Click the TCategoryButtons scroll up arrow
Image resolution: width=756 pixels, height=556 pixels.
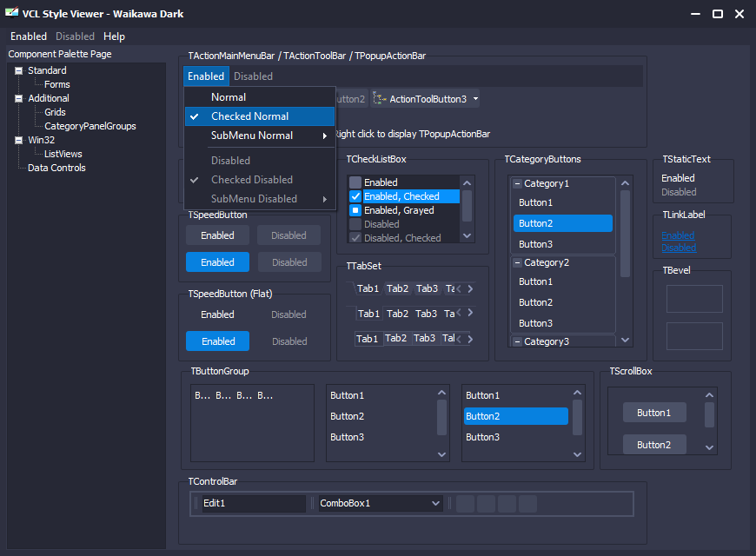[626, 183]
